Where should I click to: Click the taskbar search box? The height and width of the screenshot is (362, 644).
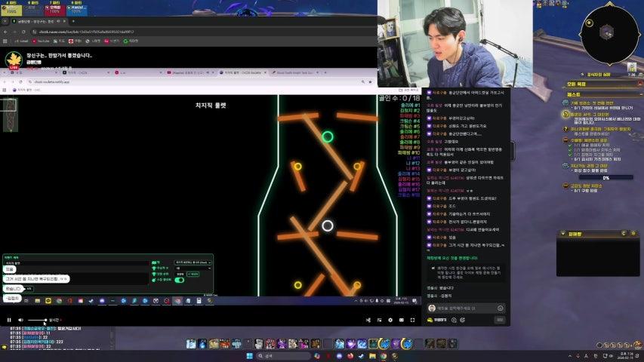pyautogui.click(x=283, y=356)
